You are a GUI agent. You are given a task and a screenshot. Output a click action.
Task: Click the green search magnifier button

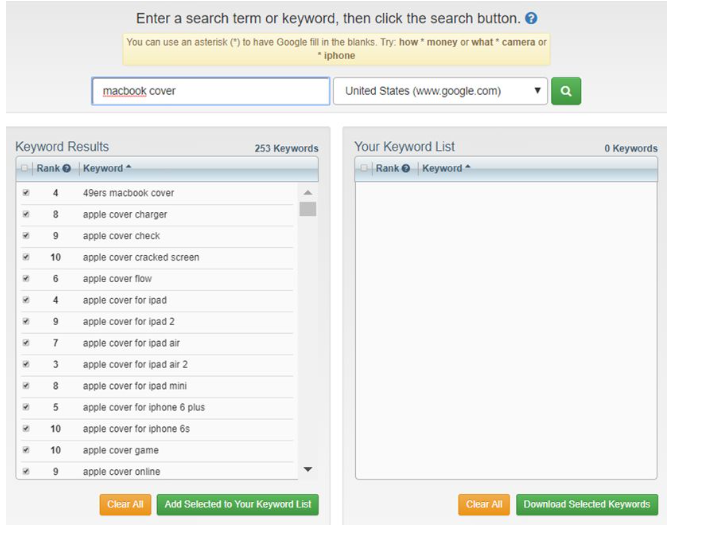566,91
